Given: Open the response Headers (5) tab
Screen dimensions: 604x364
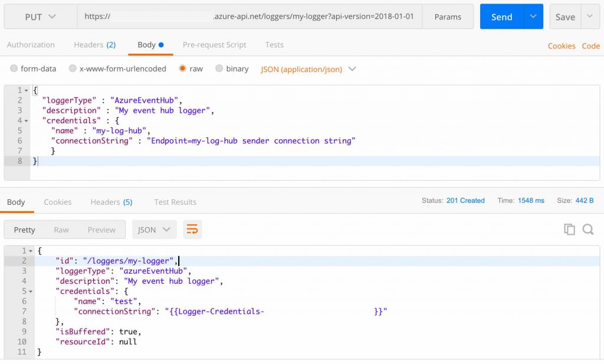Looking at the screenshot, I should coord(111,202).
